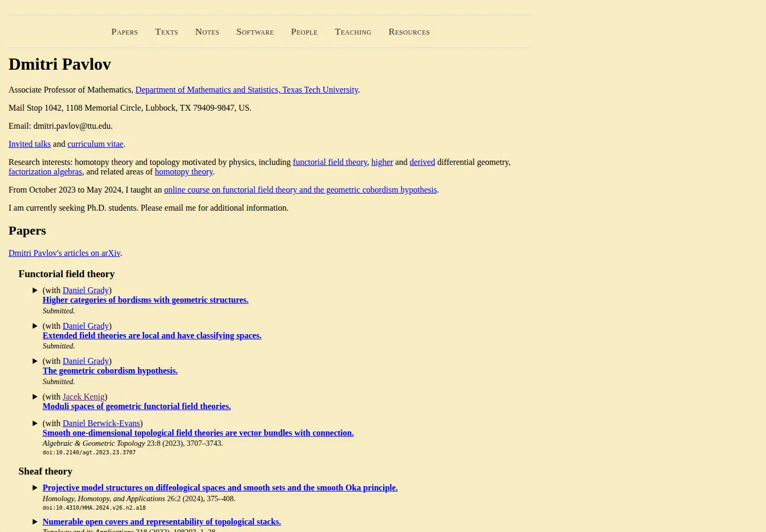Open the online course on functorial field theory link

point(301,190)
